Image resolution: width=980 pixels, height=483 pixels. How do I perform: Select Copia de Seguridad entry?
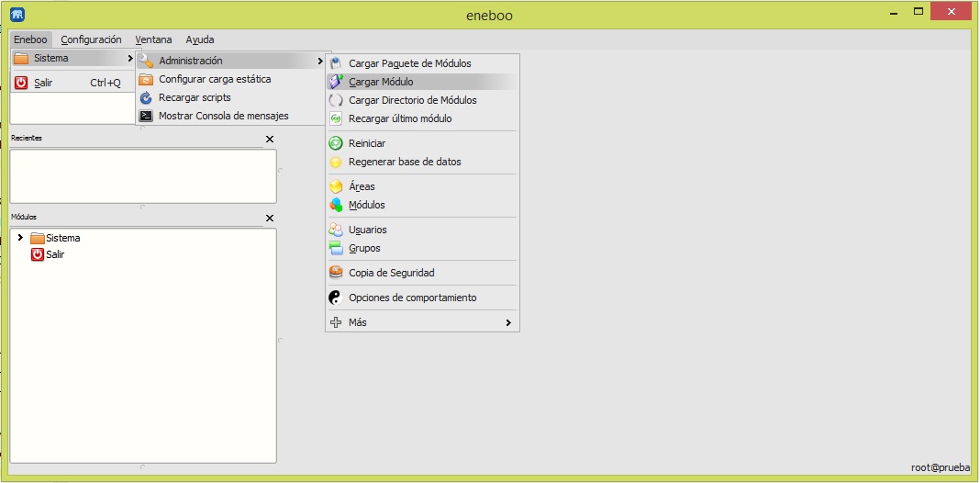tap(422, 273)
